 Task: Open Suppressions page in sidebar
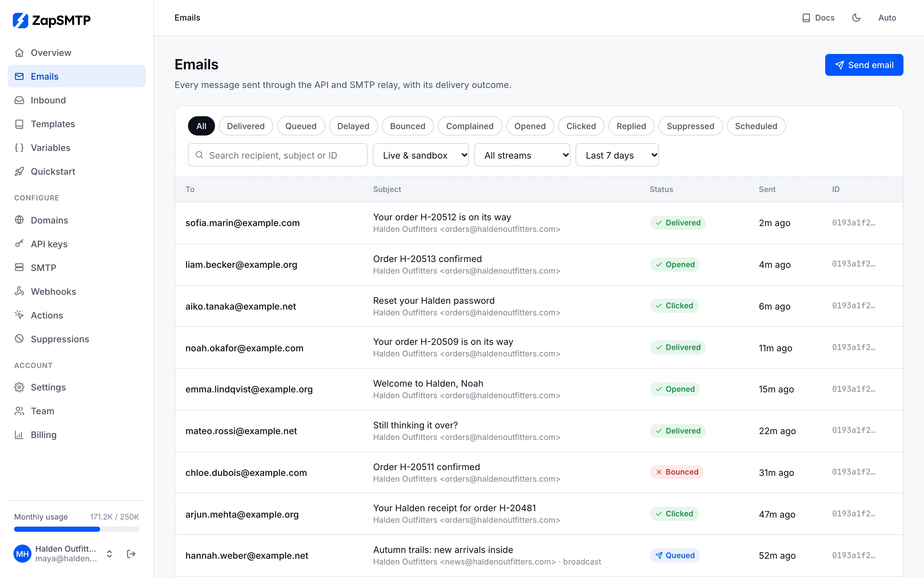coord(76,339)
